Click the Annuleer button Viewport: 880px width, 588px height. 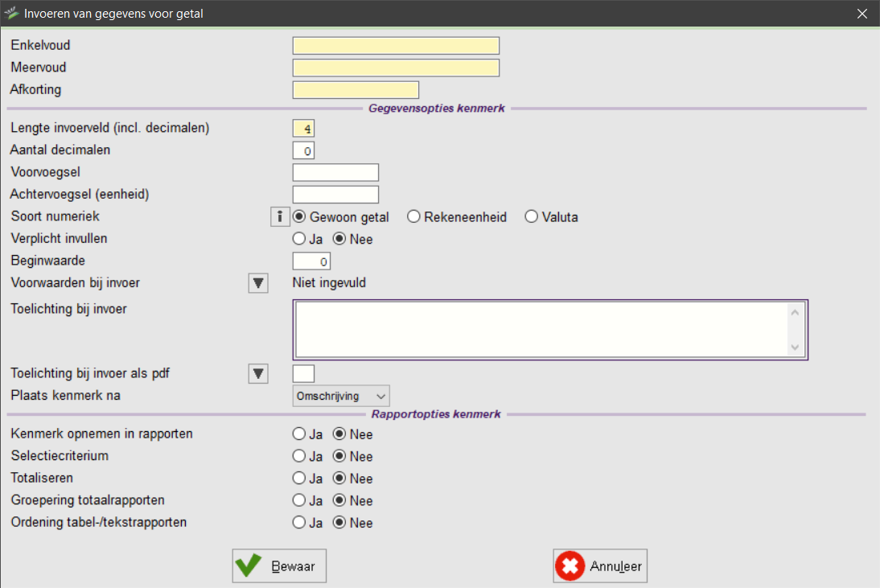click(600, 566)
